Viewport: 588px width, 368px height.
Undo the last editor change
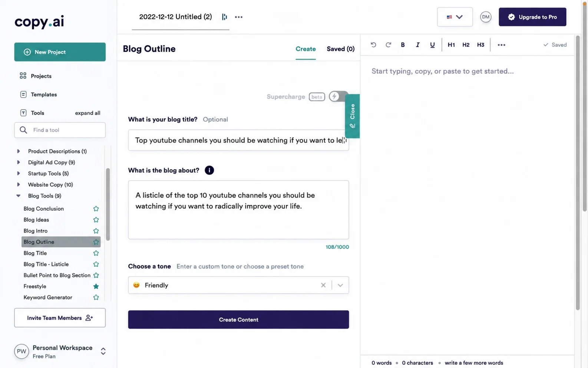[373, 45]
